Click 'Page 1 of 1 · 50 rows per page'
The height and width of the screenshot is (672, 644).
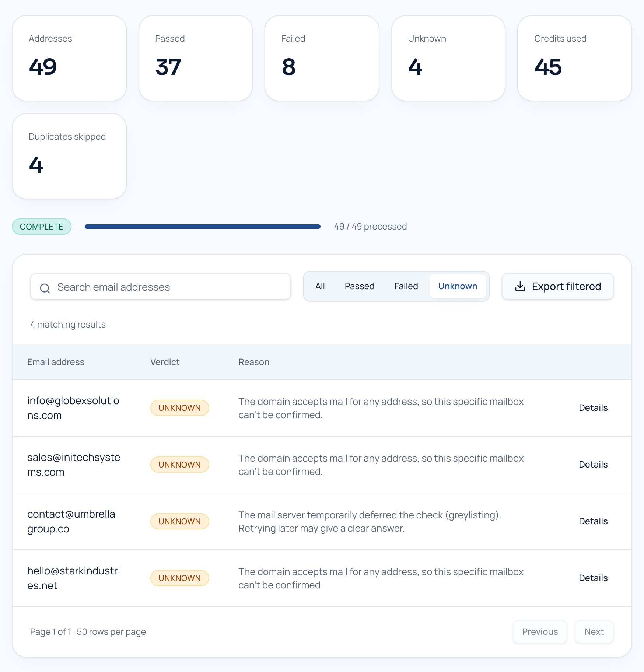[x=88, y=632]
